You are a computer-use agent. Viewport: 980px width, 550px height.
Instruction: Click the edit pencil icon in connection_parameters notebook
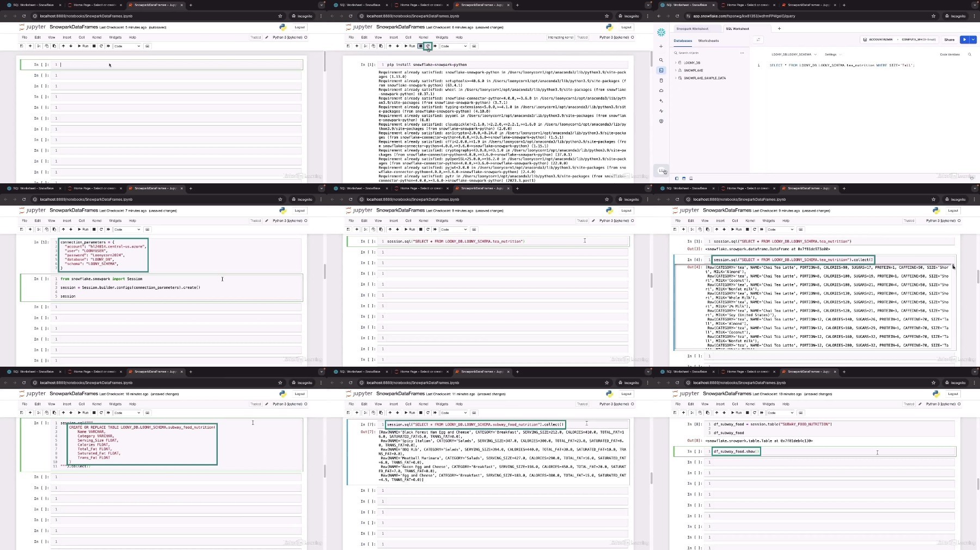click(x=267, y=221)
